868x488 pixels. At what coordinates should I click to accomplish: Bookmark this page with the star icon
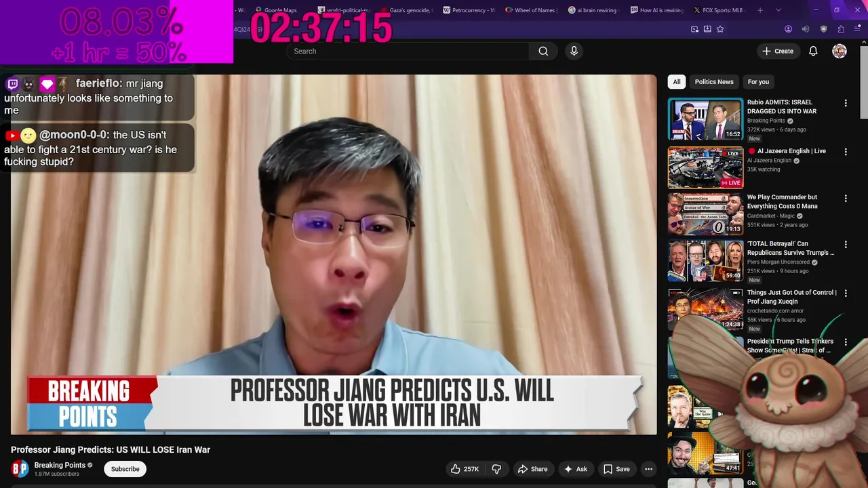[720, 29]
